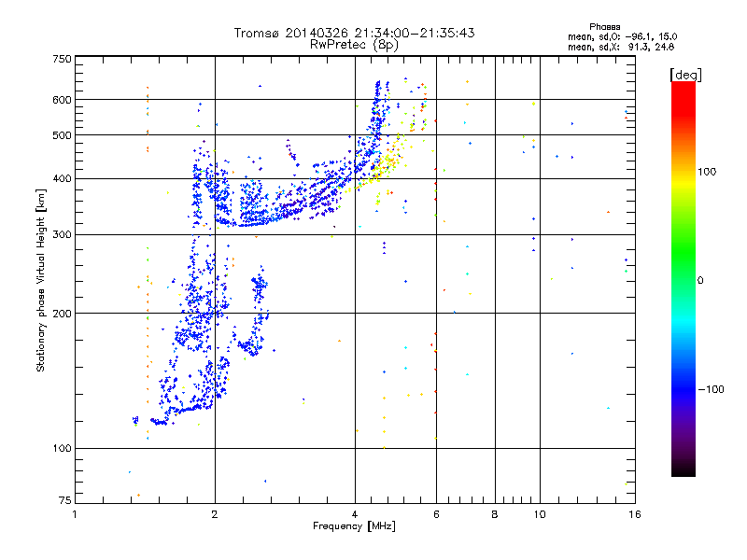Click the '750' y-axis tick label
747x560 pixels.
tap(62, 59)
